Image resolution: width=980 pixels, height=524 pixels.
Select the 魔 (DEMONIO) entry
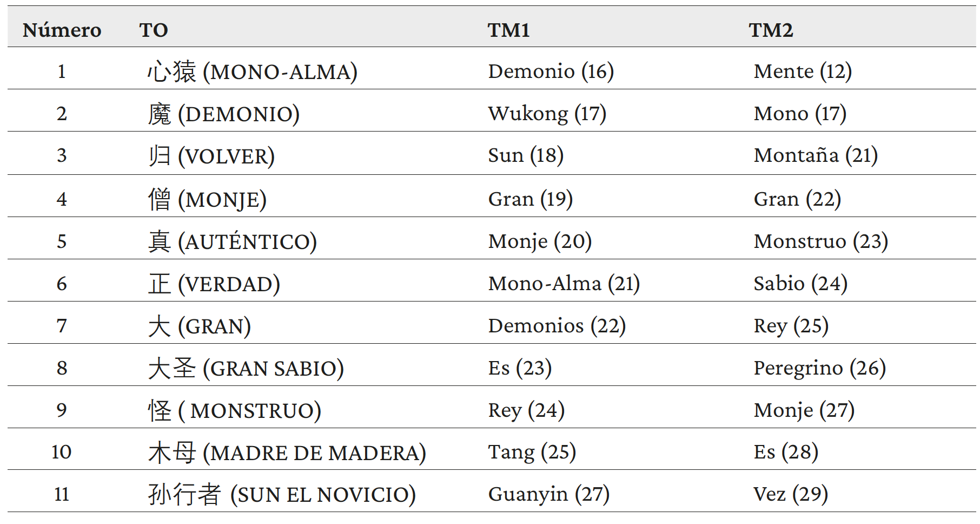pos(224,114)
